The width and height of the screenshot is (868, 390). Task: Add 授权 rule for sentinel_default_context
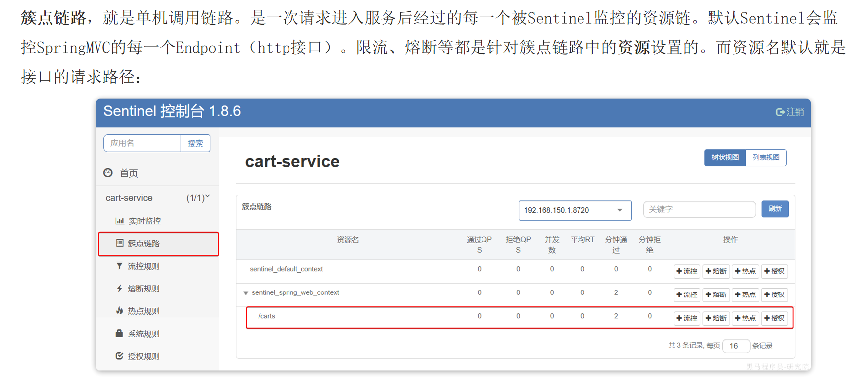(774, 271)
